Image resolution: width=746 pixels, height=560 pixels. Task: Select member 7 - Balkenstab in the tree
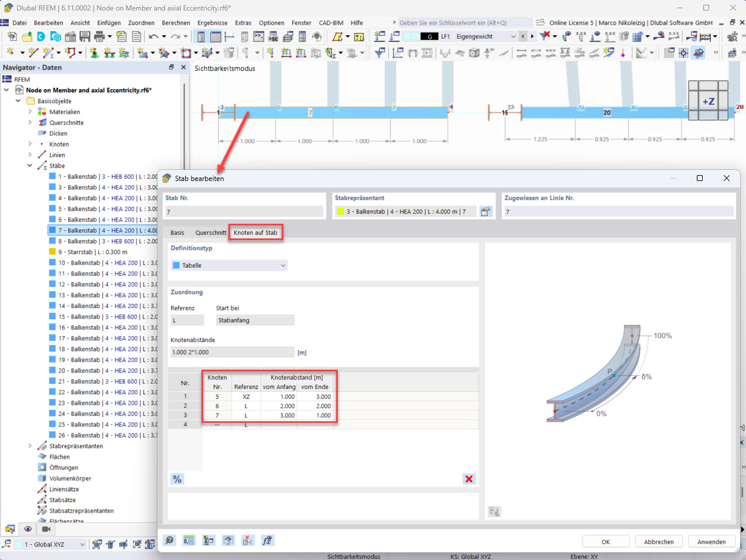[102, 230]
